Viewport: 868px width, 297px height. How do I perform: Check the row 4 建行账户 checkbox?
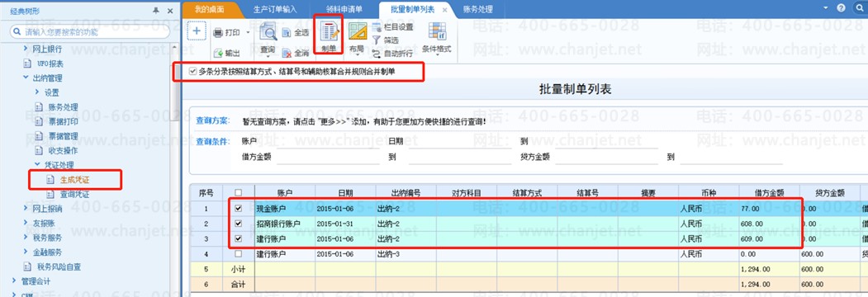(x=239, y=253)
